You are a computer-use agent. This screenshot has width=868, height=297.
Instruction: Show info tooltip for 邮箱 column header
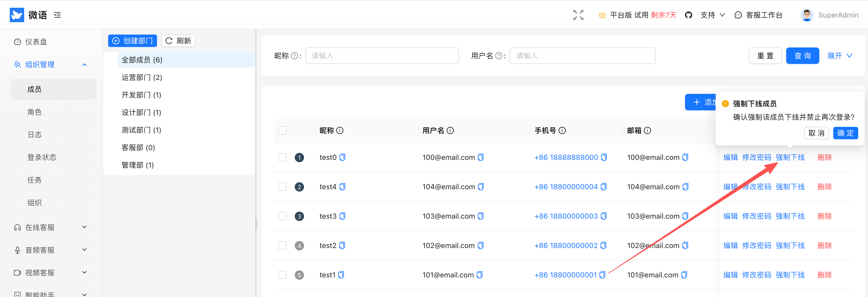(x=647, y=130)
